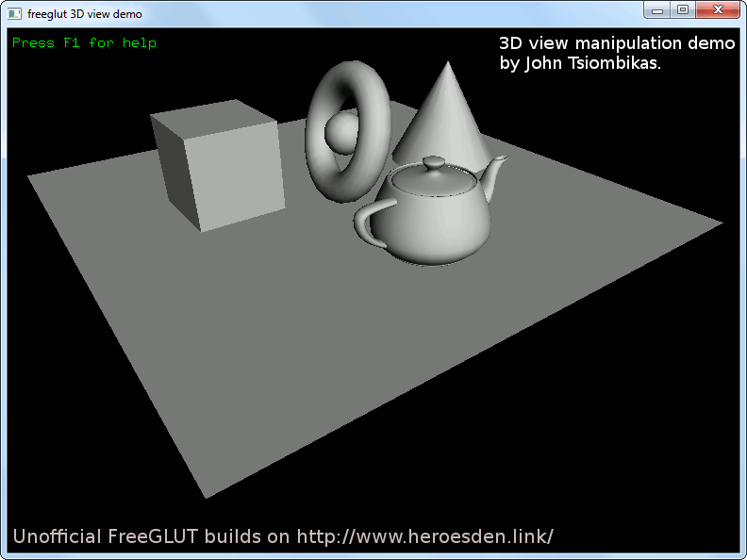The height and width of the screenshot is (560, 747).
Task: Click the dark shaded side of the cube
Action: [170, 170]
